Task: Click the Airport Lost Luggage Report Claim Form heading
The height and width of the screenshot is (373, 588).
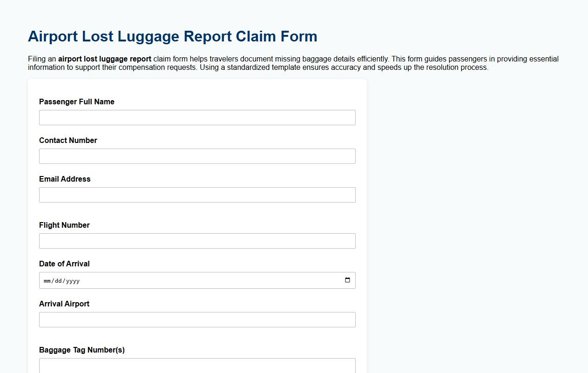Action: coord(172,36)
